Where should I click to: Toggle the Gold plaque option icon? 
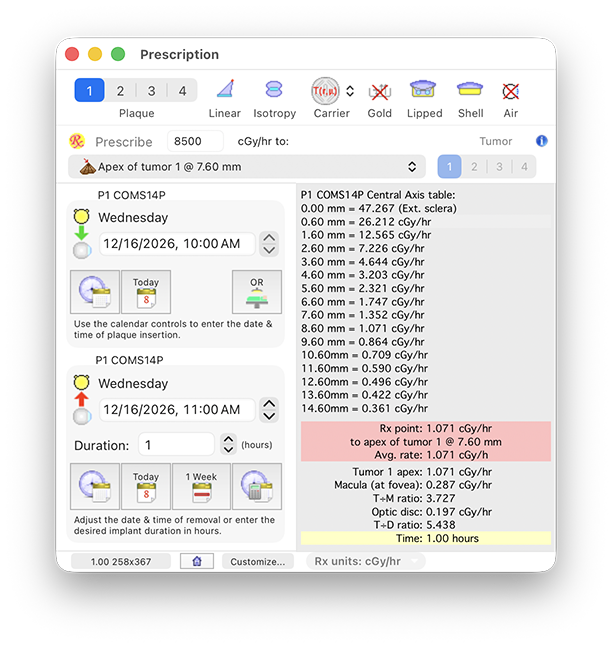(379, 91)
